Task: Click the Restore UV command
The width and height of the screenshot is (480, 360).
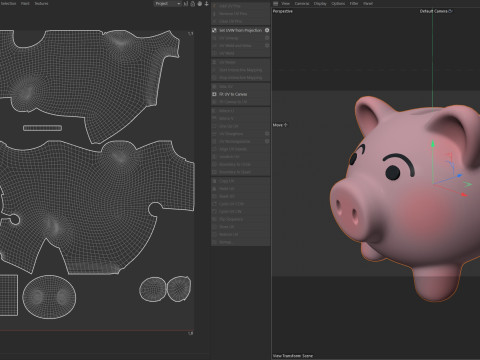Action: pos(225,234)
